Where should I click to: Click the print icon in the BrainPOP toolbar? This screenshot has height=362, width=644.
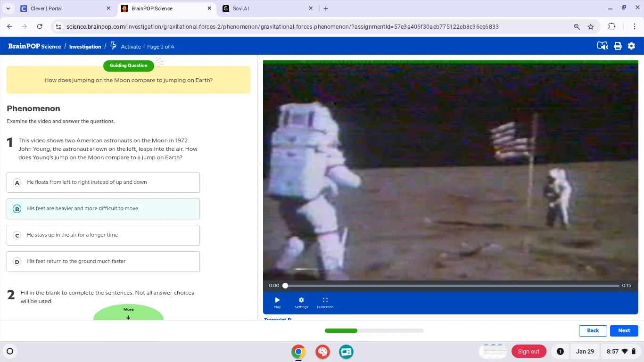click(x=618, y=46)
